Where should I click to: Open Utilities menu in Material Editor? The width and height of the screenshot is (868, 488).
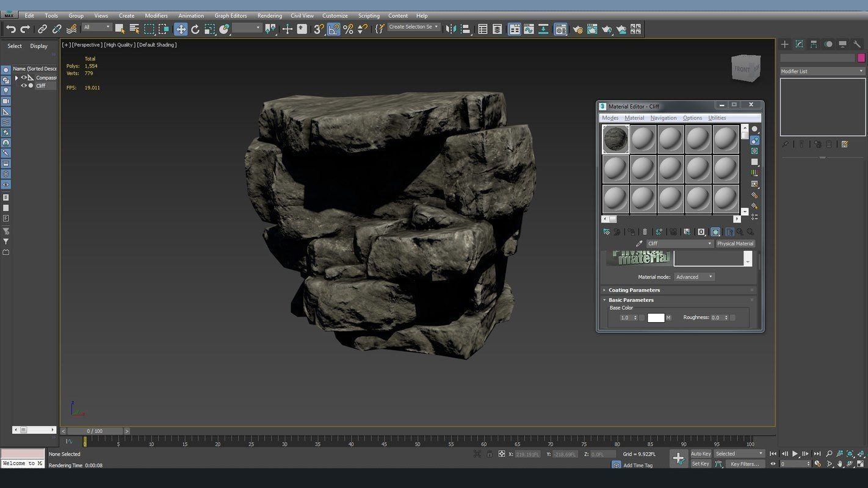(x=717, y=118)
